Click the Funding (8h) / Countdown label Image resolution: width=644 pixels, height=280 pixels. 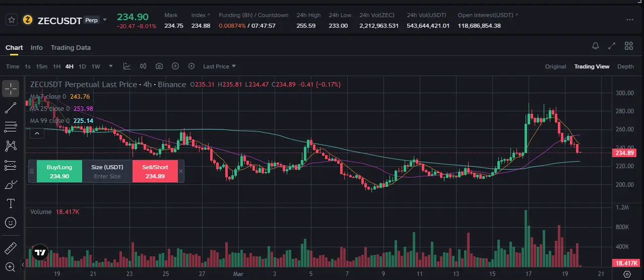click(x=253, y=15)
